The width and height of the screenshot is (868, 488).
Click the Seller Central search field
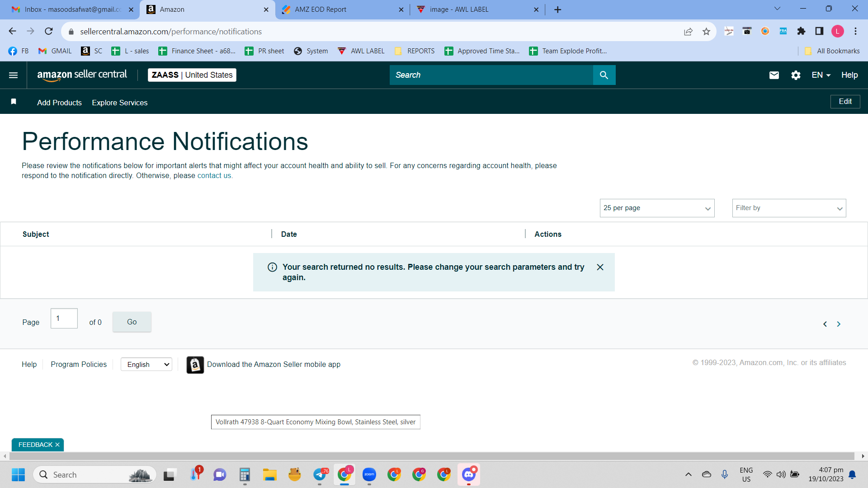tap(491, 75)
